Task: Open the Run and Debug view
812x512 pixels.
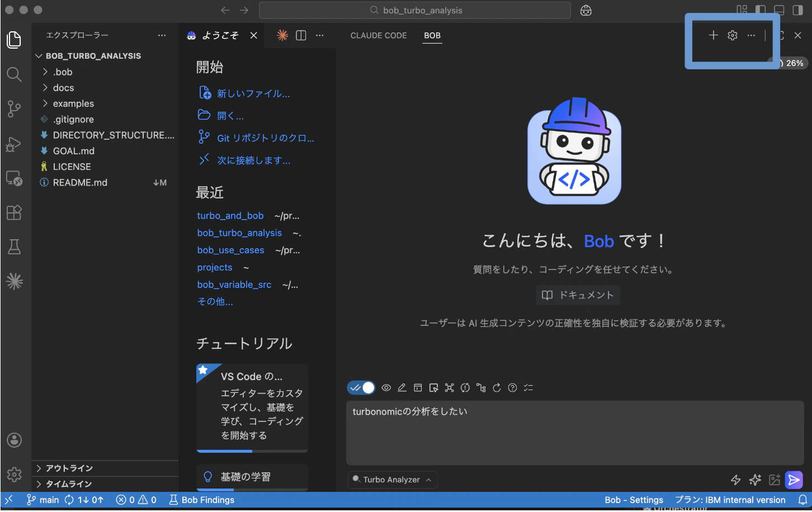Action: pos(14,144)
